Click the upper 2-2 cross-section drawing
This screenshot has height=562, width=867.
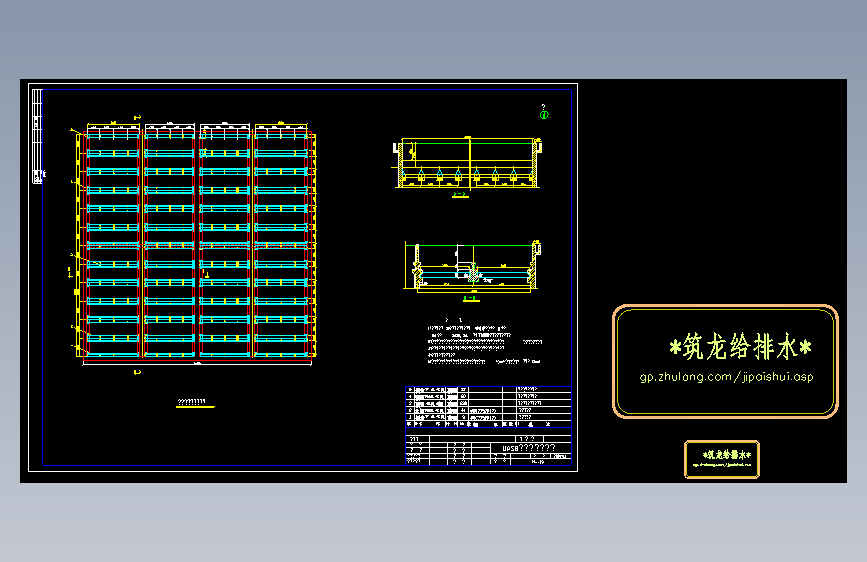click(x=468, y=162)
